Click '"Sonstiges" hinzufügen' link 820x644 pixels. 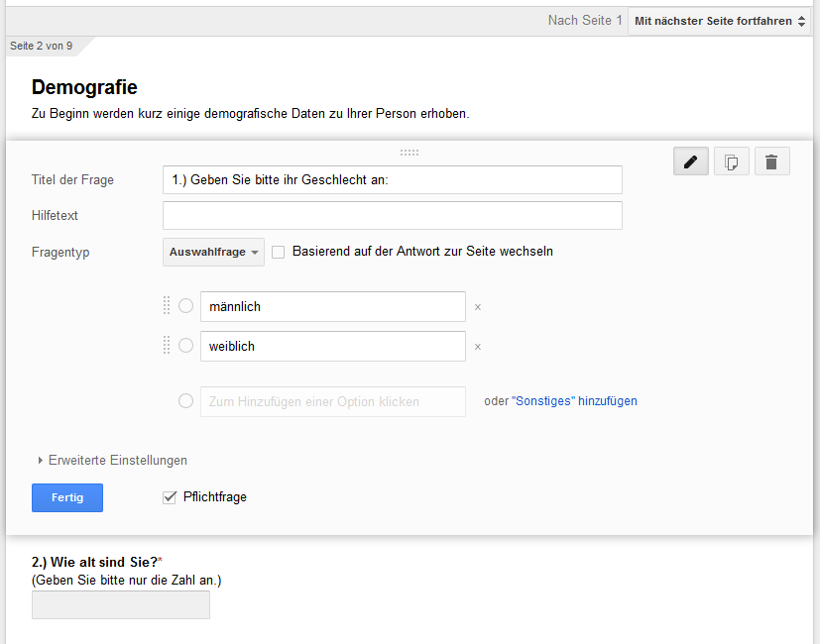(x=574, y=401)
